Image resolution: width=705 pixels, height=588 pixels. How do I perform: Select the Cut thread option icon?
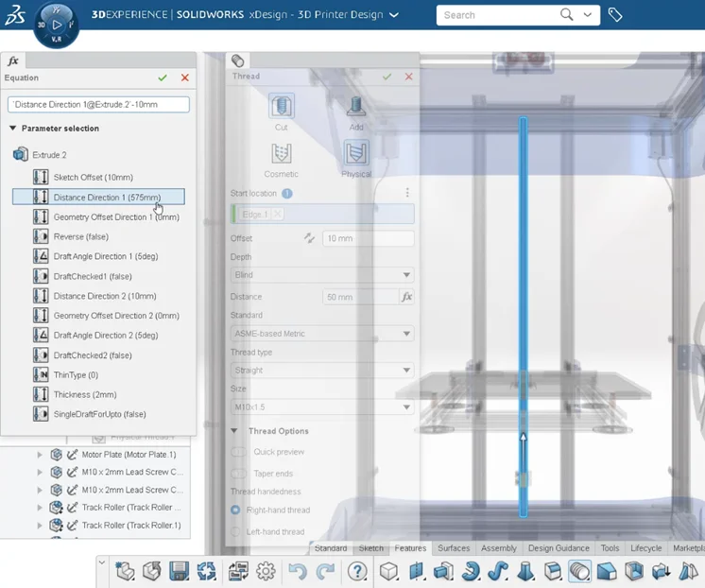tap(281, 106)
